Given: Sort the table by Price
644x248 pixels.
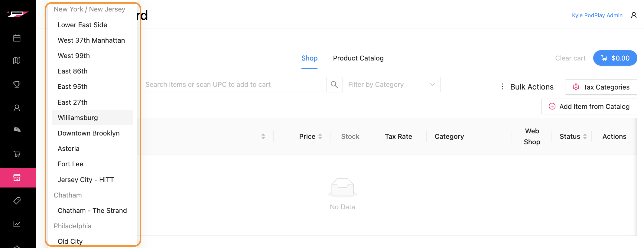Looking at the screenshot, I should click(311, 136).
